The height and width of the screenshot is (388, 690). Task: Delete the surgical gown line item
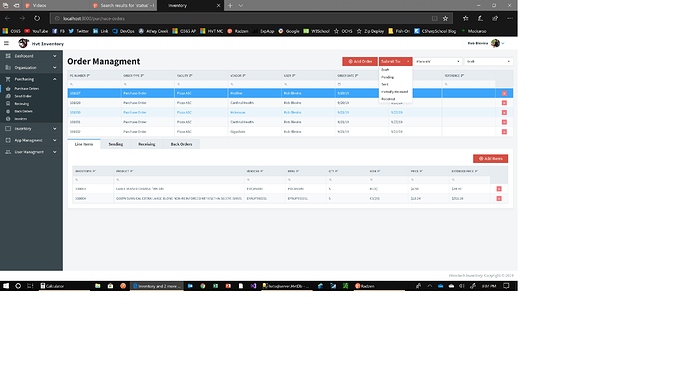click(x=499, y=198)
